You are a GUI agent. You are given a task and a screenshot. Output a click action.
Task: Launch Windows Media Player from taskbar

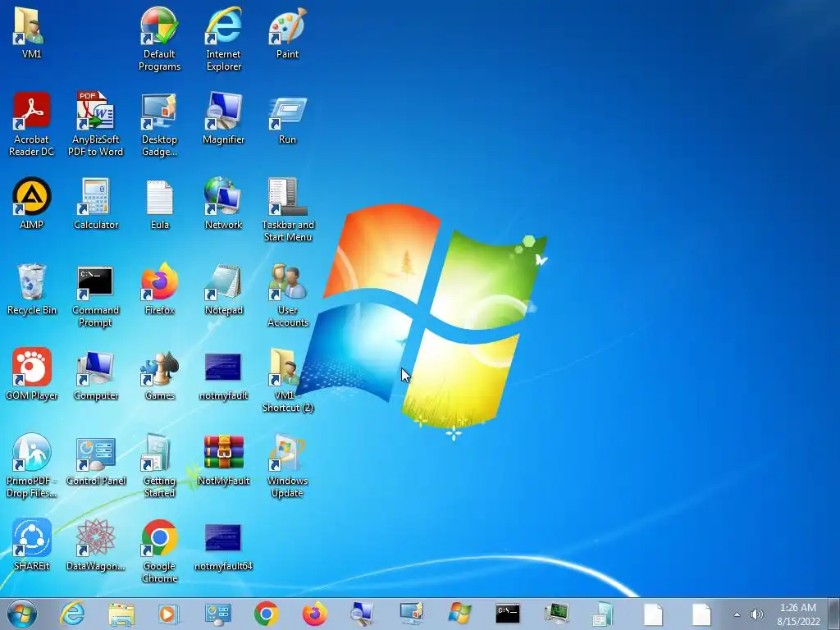click(168, 614)
